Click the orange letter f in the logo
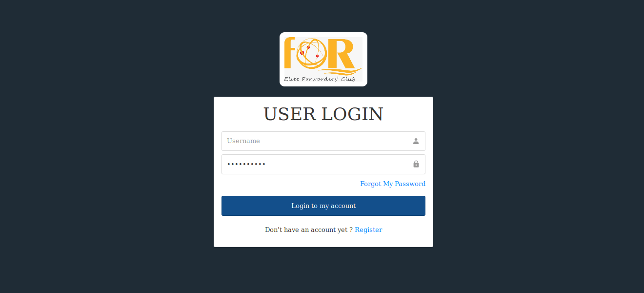 coord(291,53)
